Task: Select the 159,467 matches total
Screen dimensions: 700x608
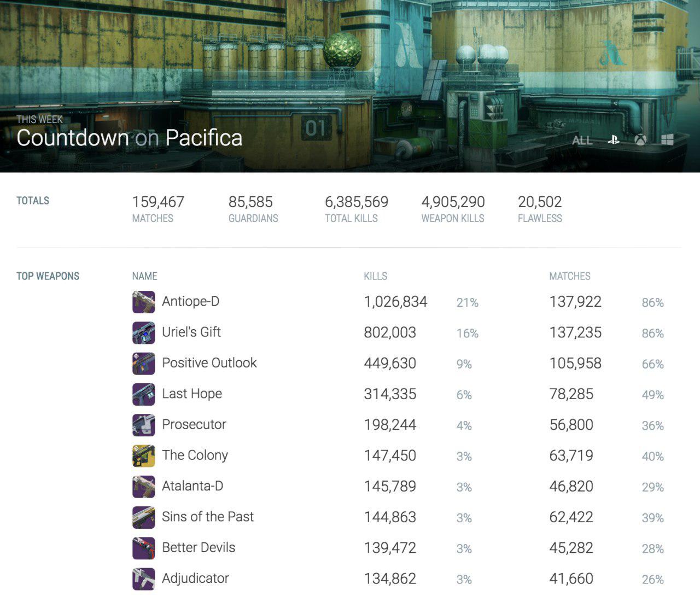Action: (x=158, y=202)
